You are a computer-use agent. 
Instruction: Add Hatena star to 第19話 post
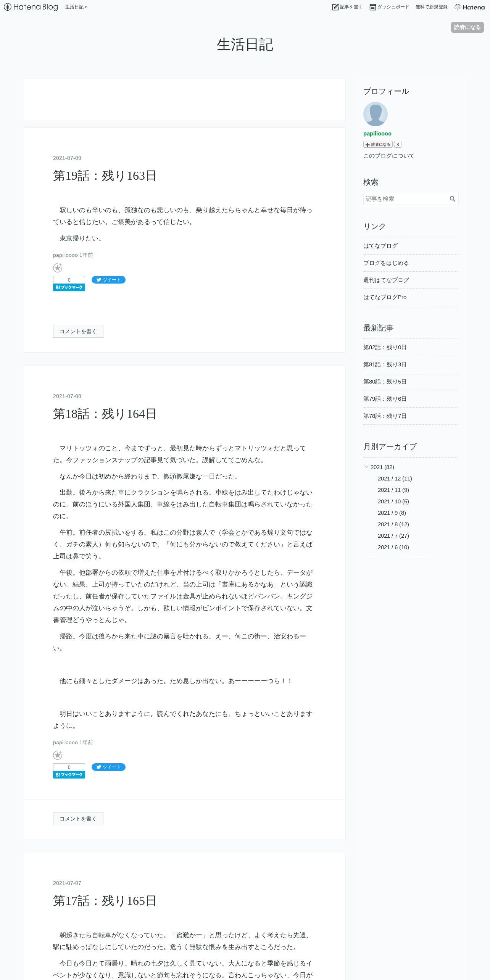click(x=58, y=268)
